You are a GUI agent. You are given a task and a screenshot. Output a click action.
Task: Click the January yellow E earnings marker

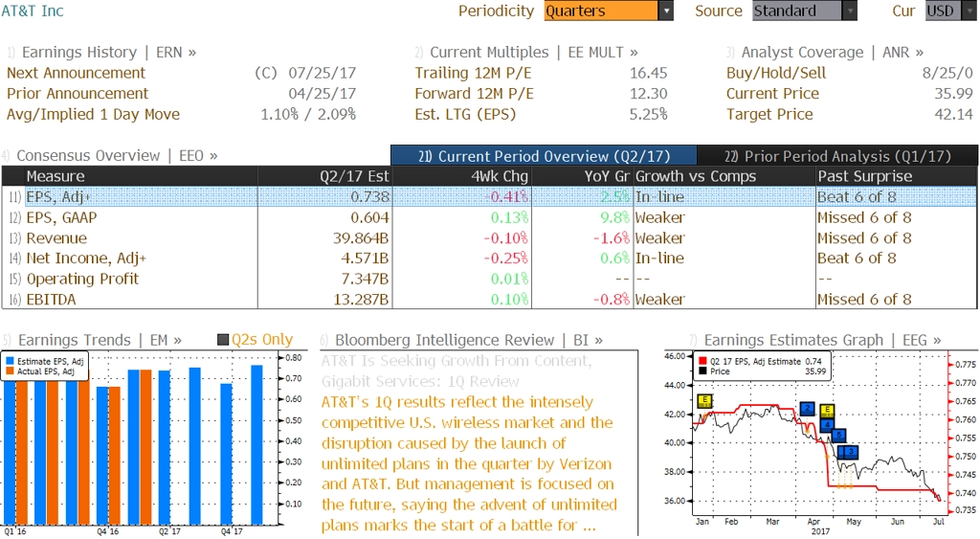click(704, 401)
